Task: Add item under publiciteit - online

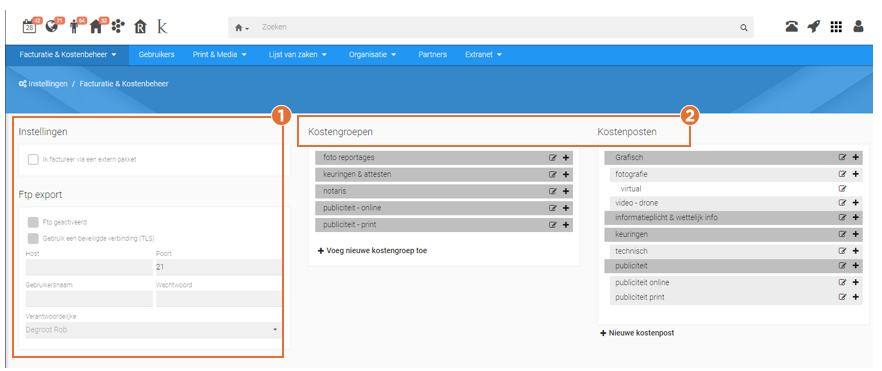Action: click(565, 208)
